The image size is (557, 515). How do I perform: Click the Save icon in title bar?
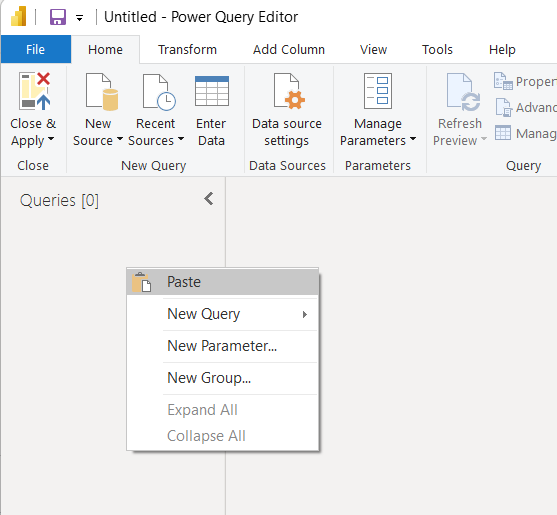pos(58,17)
